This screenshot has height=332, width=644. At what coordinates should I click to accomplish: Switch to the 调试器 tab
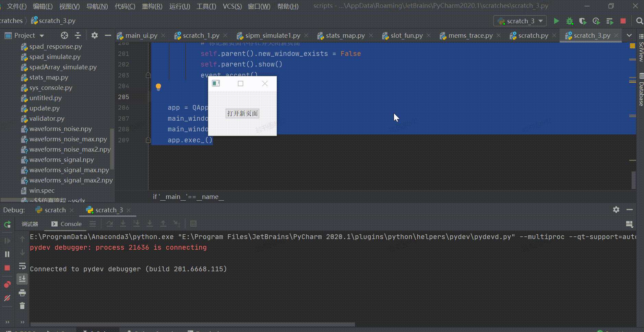click(30, 224)
